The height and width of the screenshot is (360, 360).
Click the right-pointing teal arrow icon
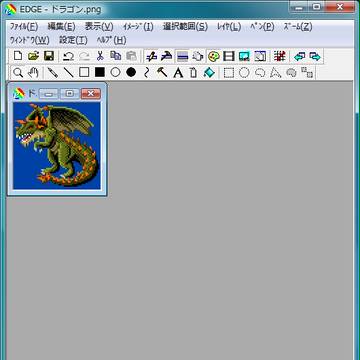point(315,56)
